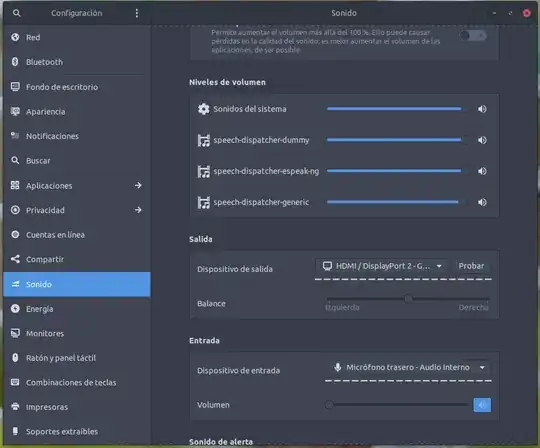Adjust the Balance slider handle

(408, 299)
